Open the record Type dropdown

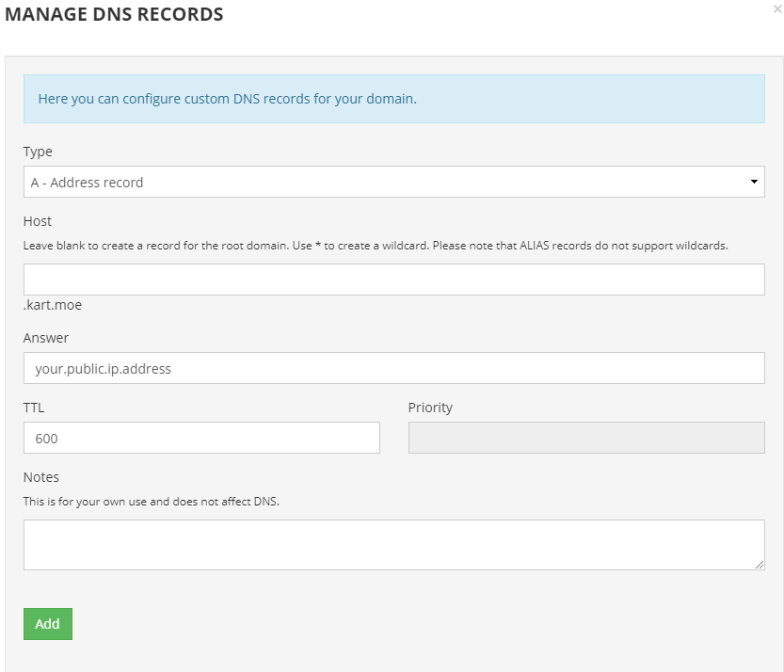(394, 182)
